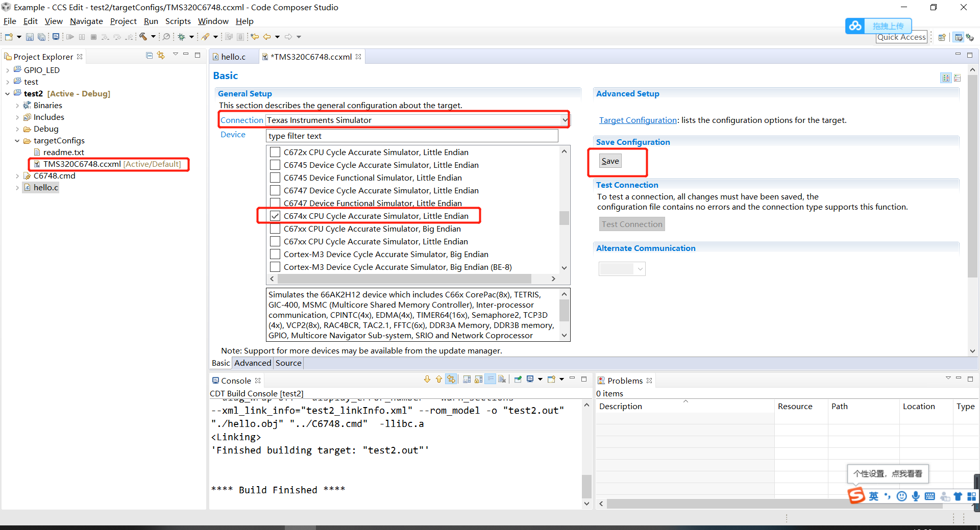Expand the GPIO_LED project

pos(8,70)
